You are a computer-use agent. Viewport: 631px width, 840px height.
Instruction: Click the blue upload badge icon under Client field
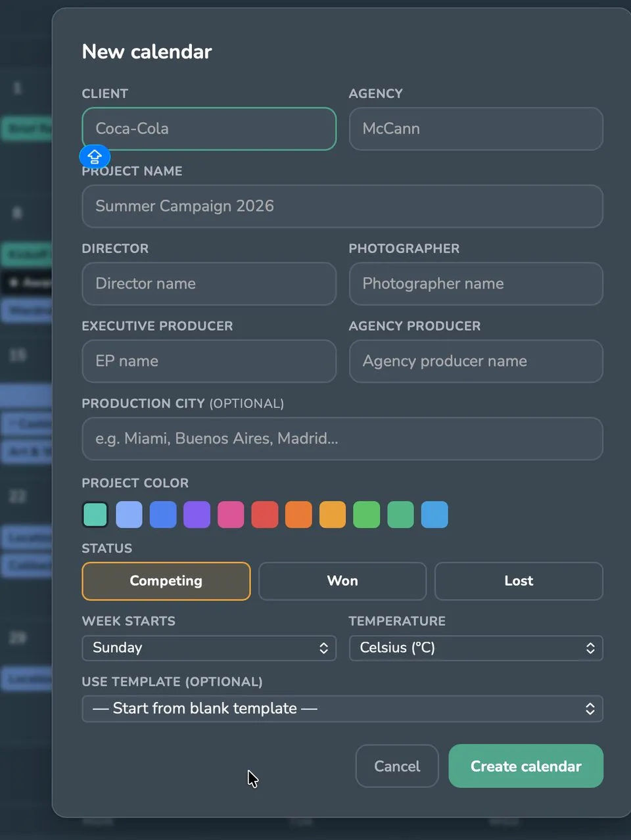[x=95, y=157]
